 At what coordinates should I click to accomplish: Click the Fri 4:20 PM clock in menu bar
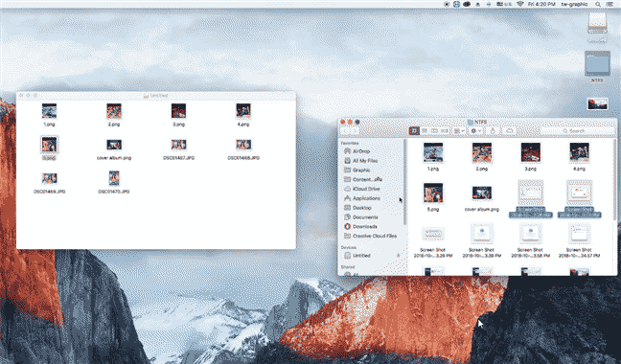pos(541,4)
